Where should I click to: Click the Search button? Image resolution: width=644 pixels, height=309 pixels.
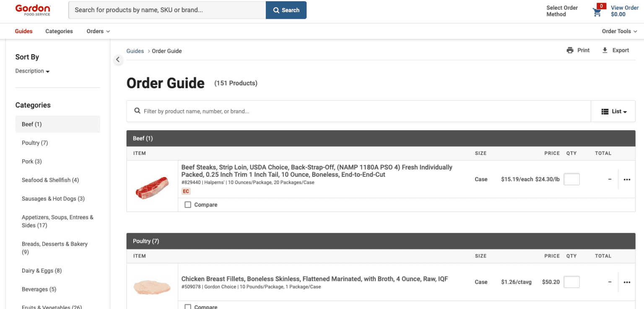[286, 10]
